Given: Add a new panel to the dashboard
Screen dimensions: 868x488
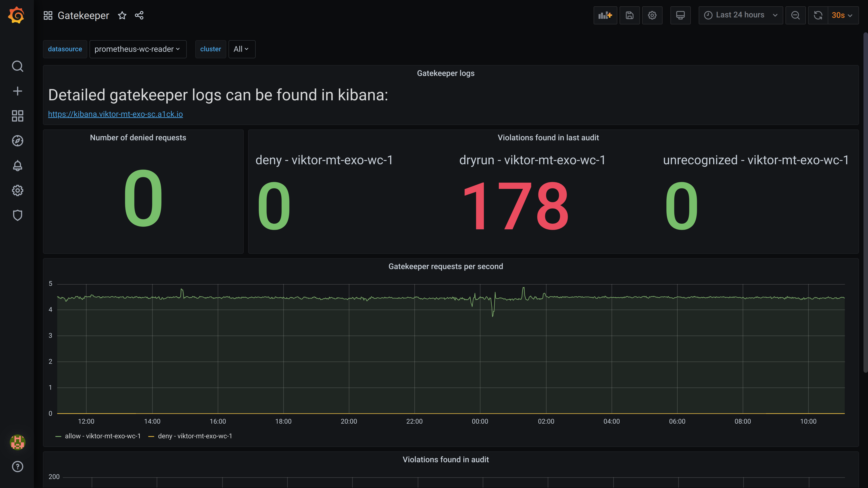Looking at the screenshot, I should 605,15.
